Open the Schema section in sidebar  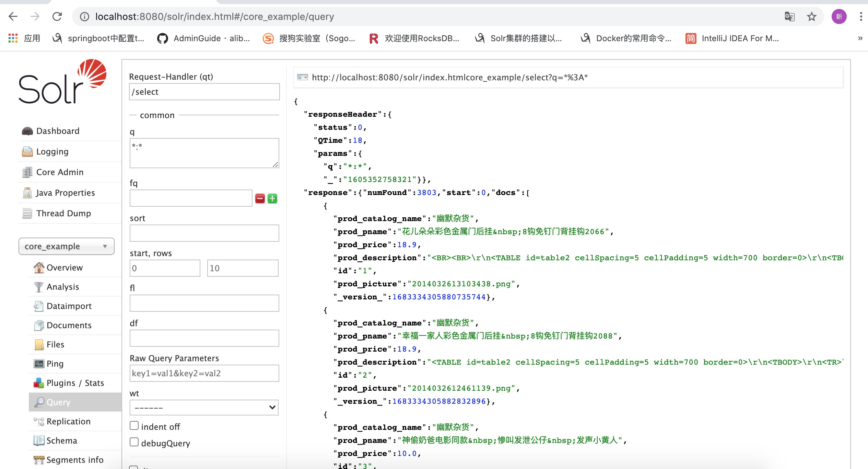[61, 441]
